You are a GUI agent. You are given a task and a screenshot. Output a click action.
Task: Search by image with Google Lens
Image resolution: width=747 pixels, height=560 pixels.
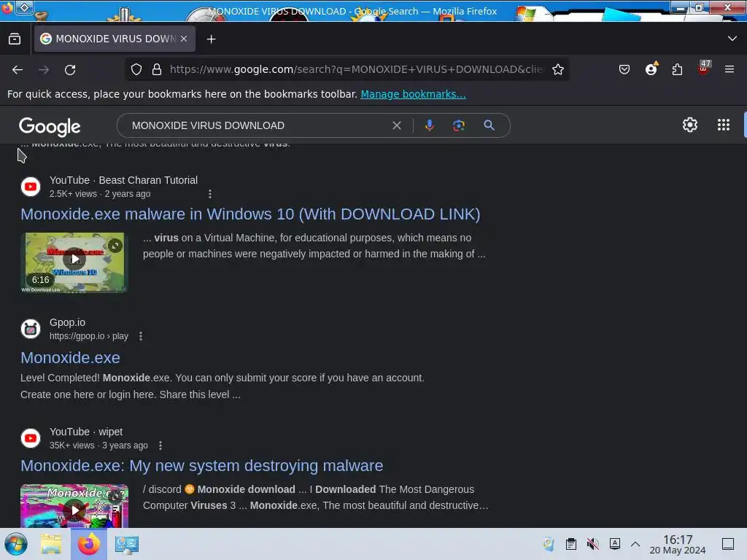tap(458, 125)
